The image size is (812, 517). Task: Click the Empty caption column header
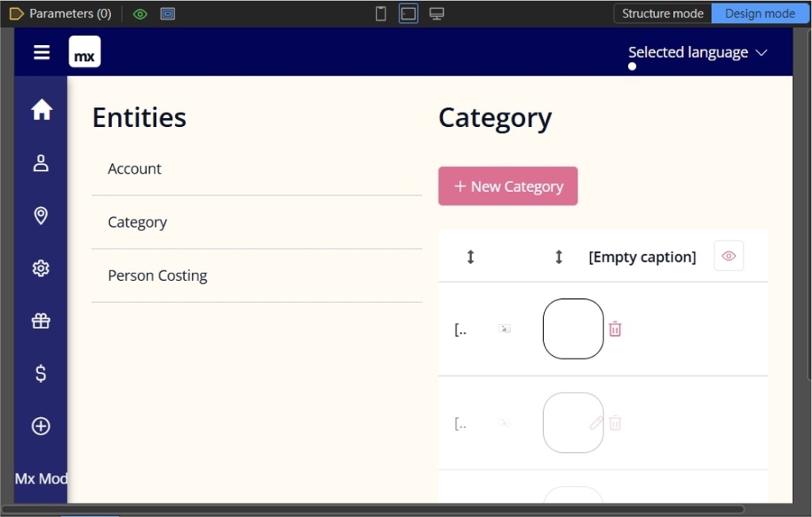point(642,257)
